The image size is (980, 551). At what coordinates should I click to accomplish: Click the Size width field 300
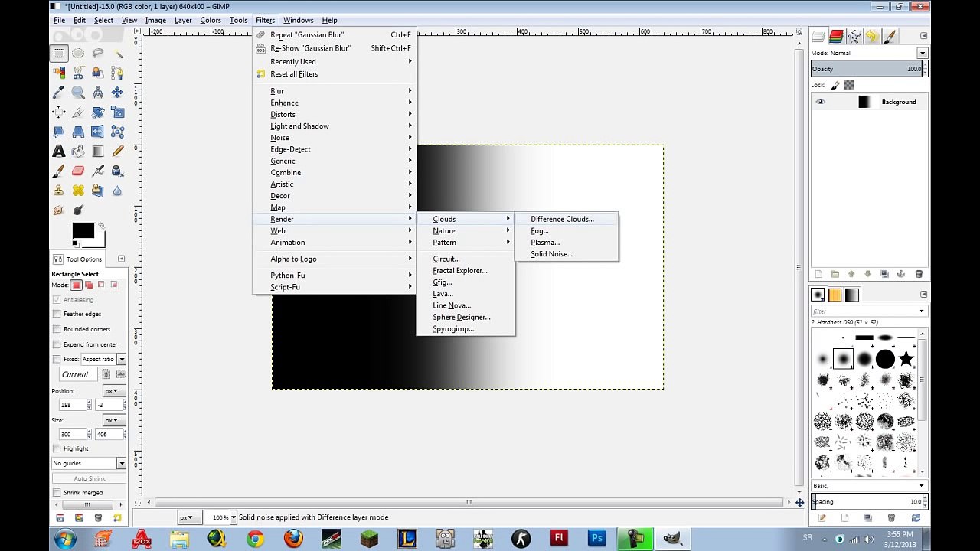[73, 435]
